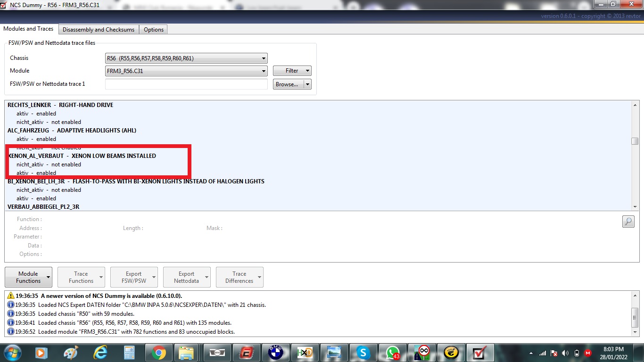Click the Module Functions button
The height and width of the screenshot is (362, 644).
28,277
